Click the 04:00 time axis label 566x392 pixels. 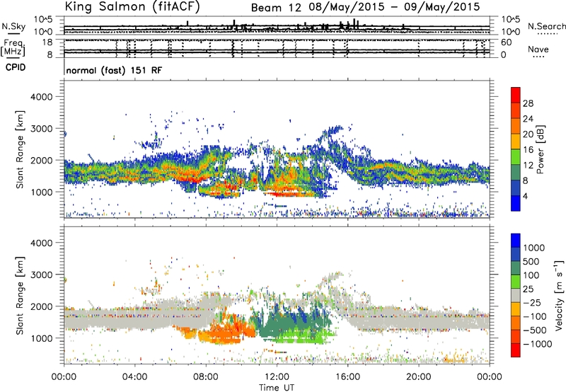(135, 377)
